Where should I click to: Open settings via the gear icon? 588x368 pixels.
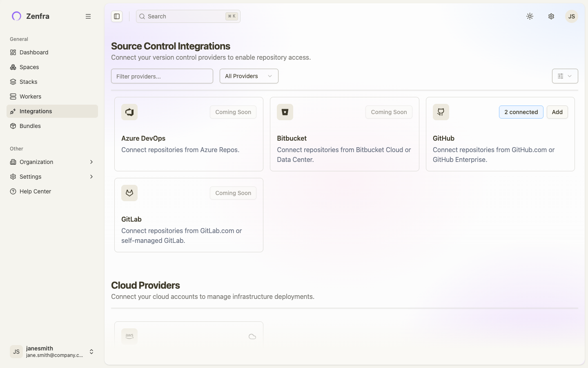(x=551, y=16)
